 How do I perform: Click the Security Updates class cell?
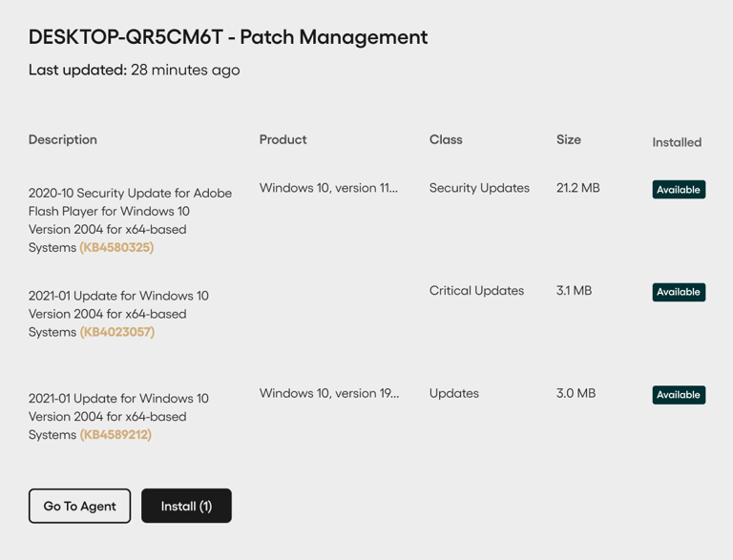[x=479, y=188]
